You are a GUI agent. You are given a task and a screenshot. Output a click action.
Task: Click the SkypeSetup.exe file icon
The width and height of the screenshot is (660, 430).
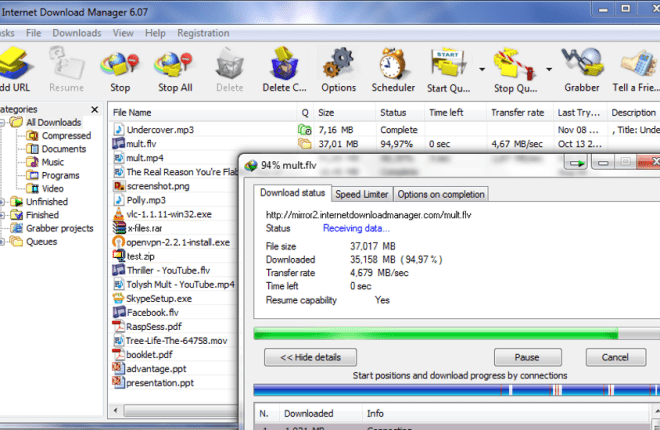(119, 298)
